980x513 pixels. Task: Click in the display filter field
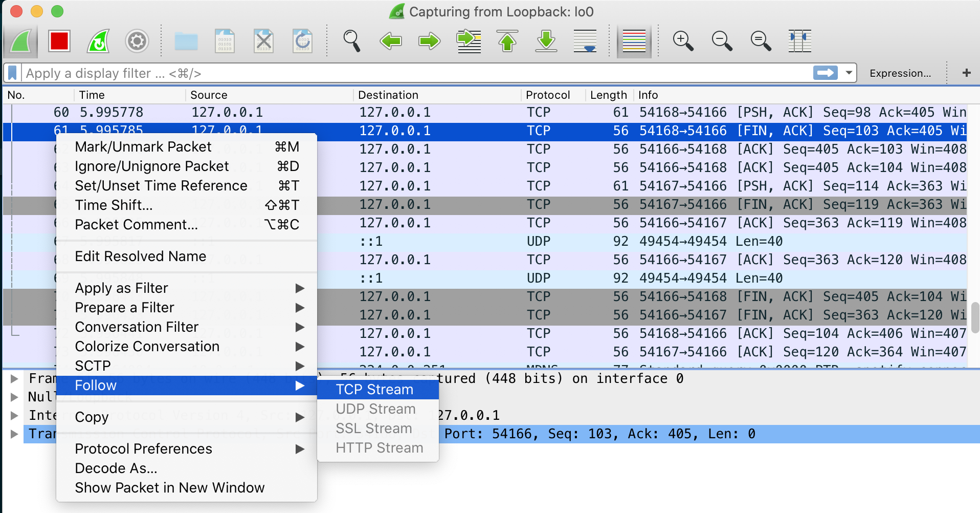point(417,73)
